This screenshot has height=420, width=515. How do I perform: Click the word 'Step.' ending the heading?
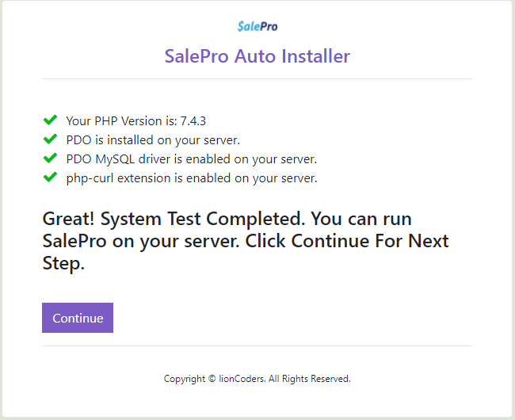point(63,265)
